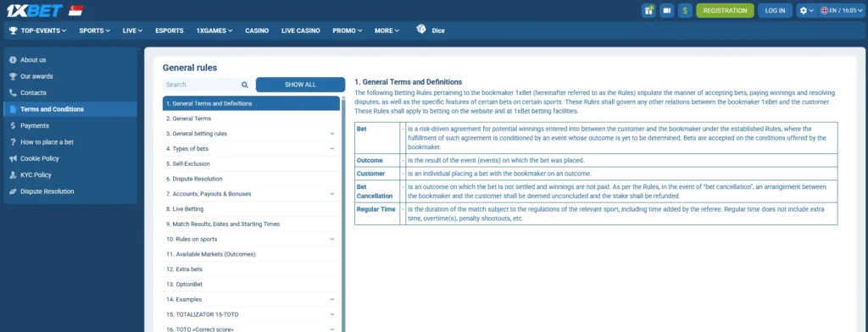
Task: Open the Cookie Policy page
Action: pyautogui.click(x=40, y=159)
